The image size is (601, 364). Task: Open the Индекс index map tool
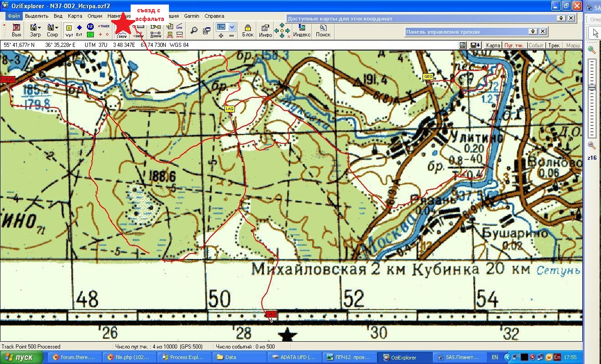[301, 30]
